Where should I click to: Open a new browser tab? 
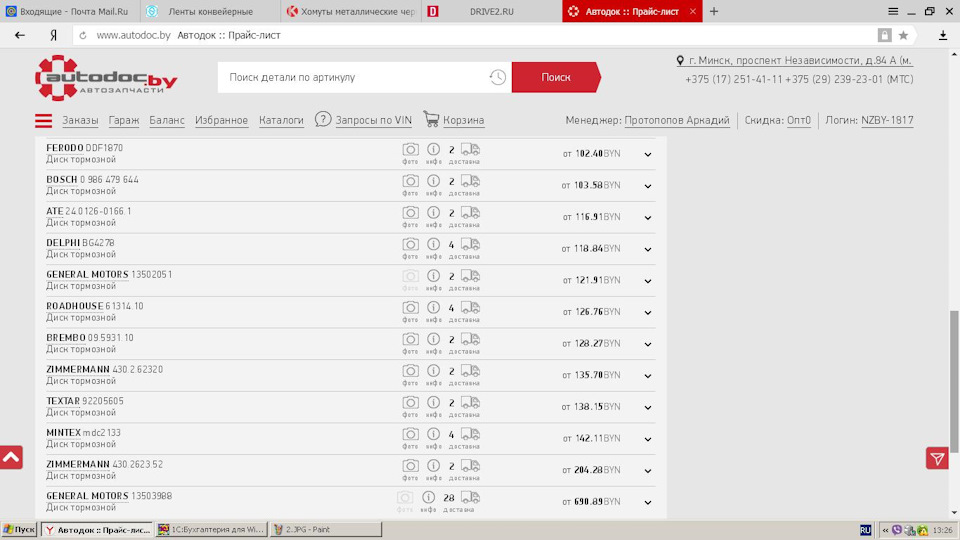(714, 11)
